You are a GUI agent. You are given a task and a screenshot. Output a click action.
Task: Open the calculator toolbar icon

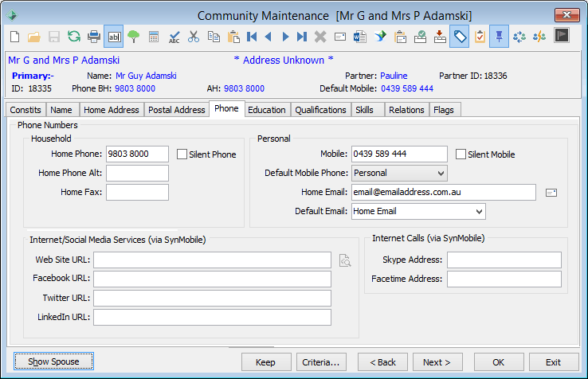[x=154, y=37]
